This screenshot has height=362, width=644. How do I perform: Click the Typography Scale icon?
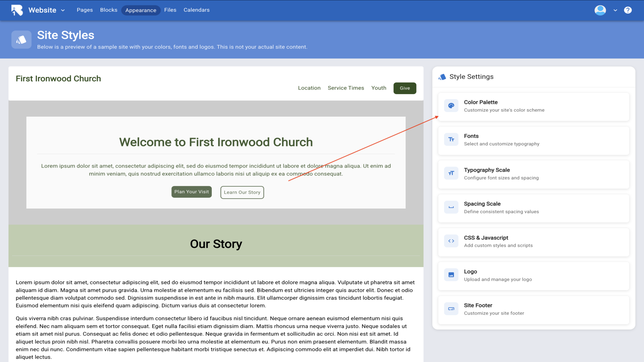(451, 173)
